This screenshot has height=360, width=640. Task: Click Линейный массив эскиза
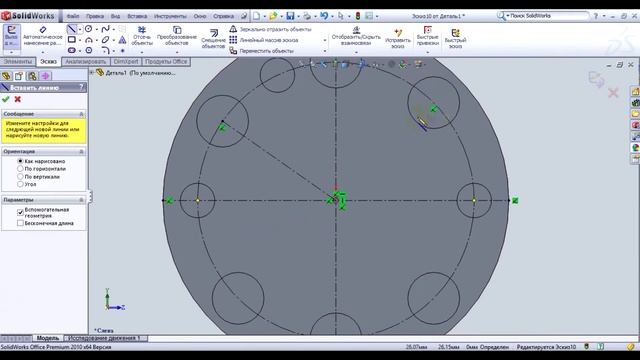click(264, 40)
